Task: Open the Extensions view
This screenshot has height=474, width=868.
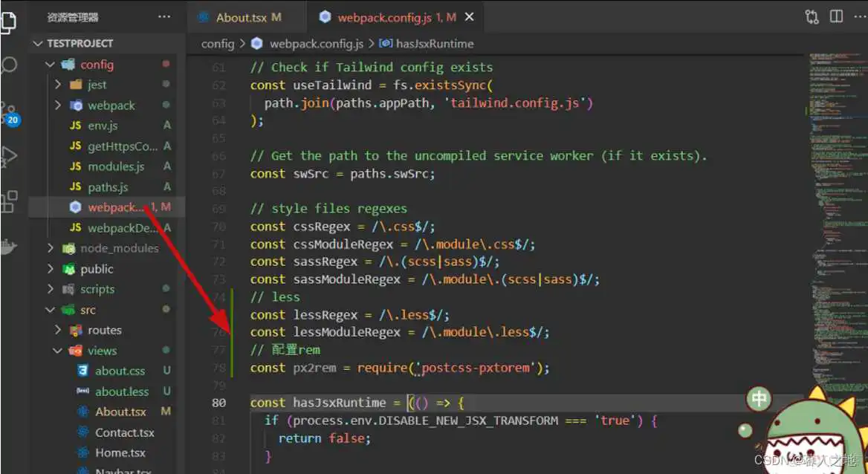Action: click(10, 201)
